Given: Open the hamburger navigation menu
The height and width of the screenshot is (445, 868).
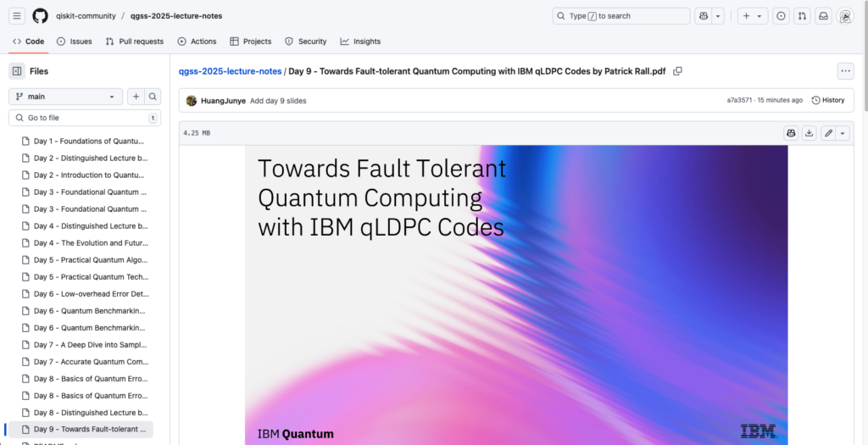Looking at the screenshot, I should point(17,16).
